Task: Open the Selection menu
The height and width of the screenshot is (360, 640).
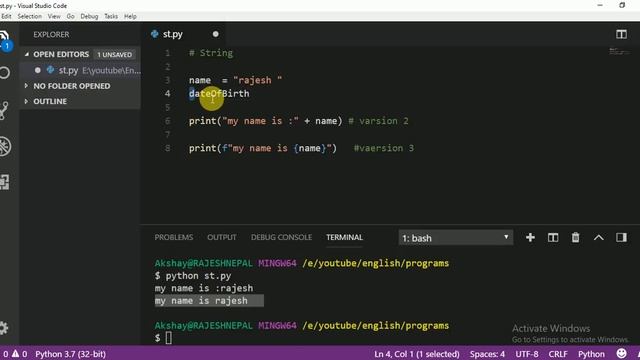Action: tap(29, 16)
